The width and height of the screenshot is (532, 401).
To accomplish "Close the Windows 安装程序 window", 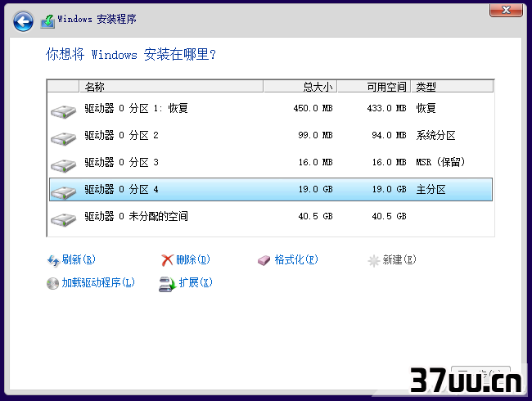I will coord(506,10).
